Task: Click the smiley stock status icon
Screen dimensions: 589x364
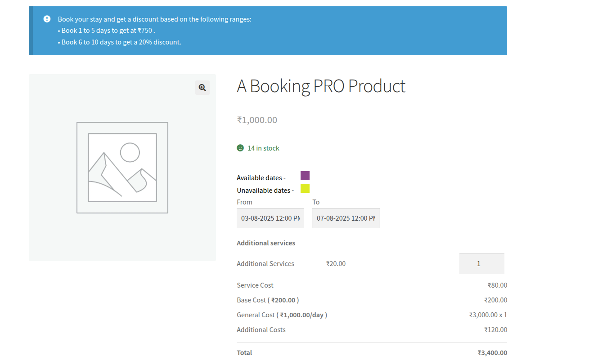Action: (x=240, y=147)
